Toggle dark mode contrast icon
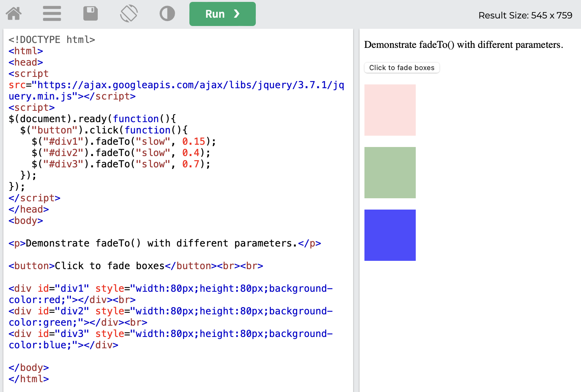581x392 pixels. click(167, 14)
